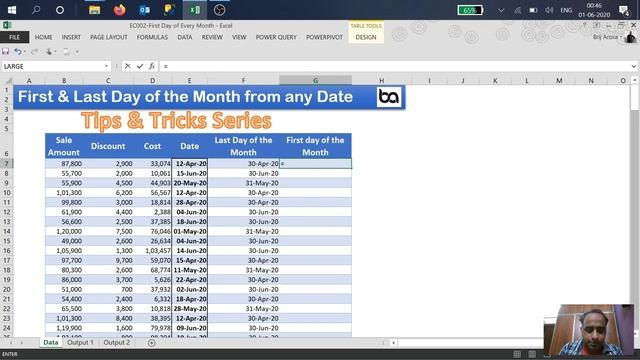Open the touch/mouse mode dropdown arrow
Image resolution: width=640 pixels, height=360 pixels.
tap(55, 52)
